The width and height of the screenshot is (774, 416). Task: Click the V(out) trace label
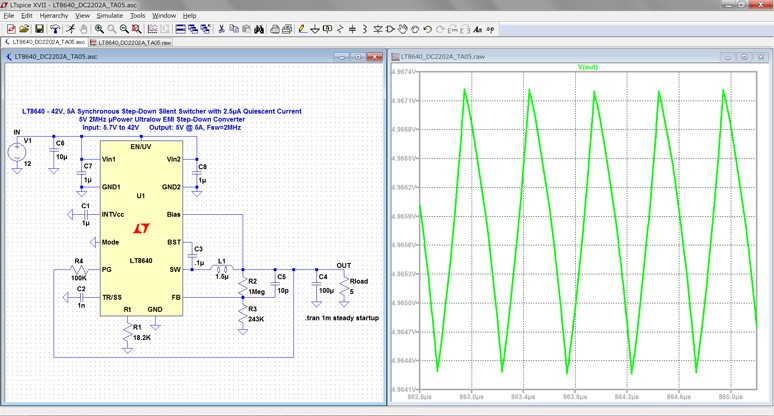pos(587,68)
